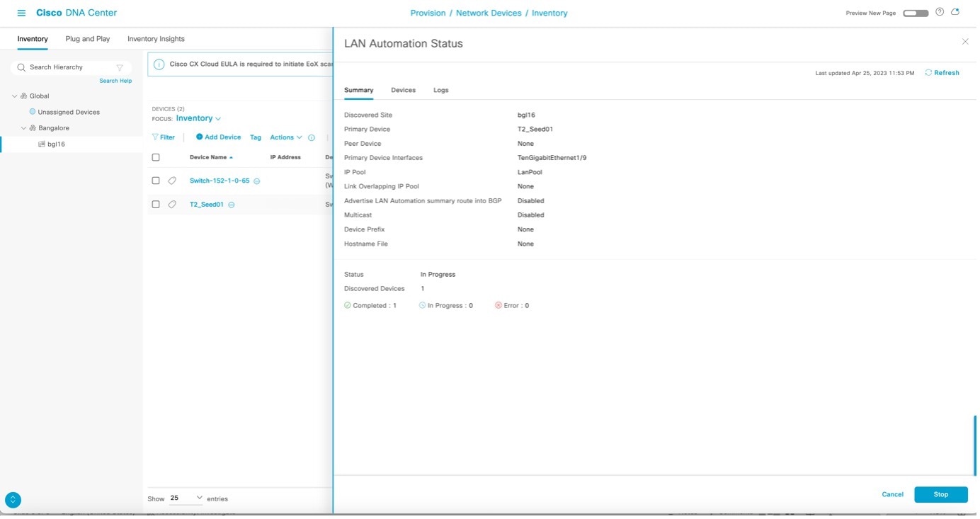This screenshot has width=980, height=519.
Task: Switch to the Summary tab
Action: [x=358, y=90]
